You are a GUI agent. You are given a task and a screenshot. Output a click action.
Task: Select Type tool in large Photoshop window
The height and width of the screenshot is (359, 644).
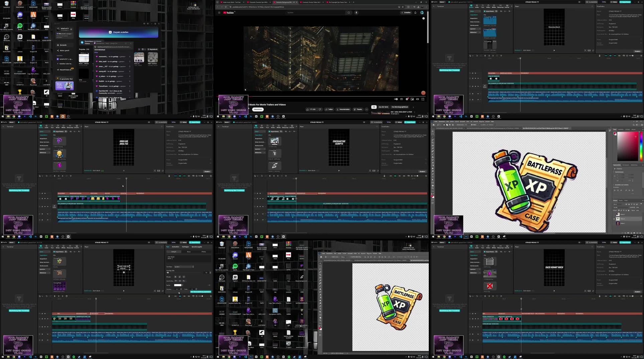(x=433, y=177)
